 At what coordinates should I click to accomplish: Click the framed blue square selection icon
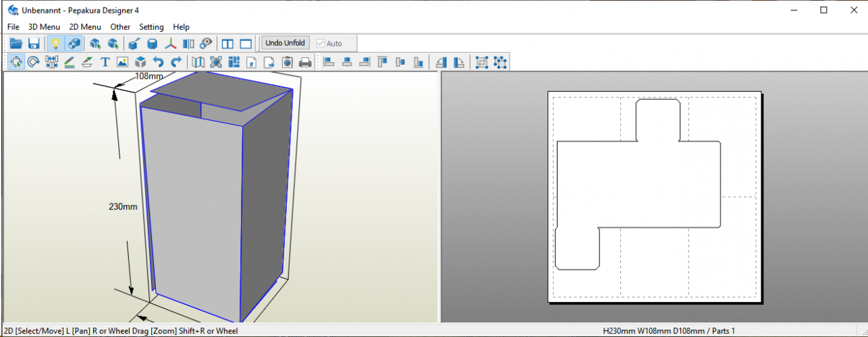(x=216, y=62)
